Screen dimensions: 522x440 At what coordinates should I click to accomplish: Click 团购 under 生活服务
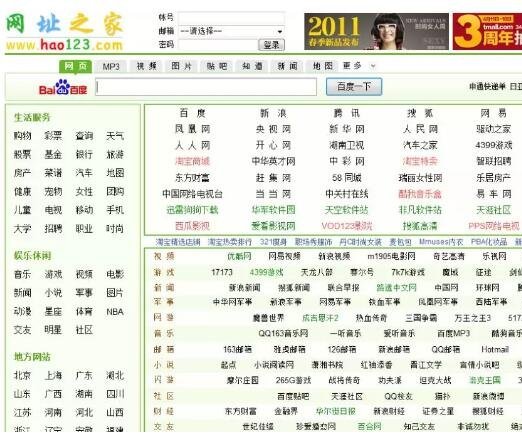[115, 191]
